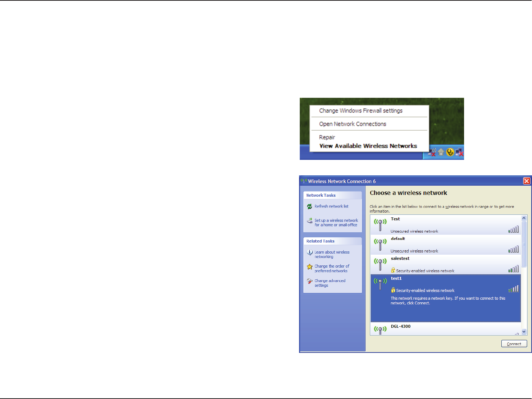The height and width of the screenshot is (399, 532).
Task: Click Unsecured wireless network under default
Action: pyautogui.click(x=414, y=251)
